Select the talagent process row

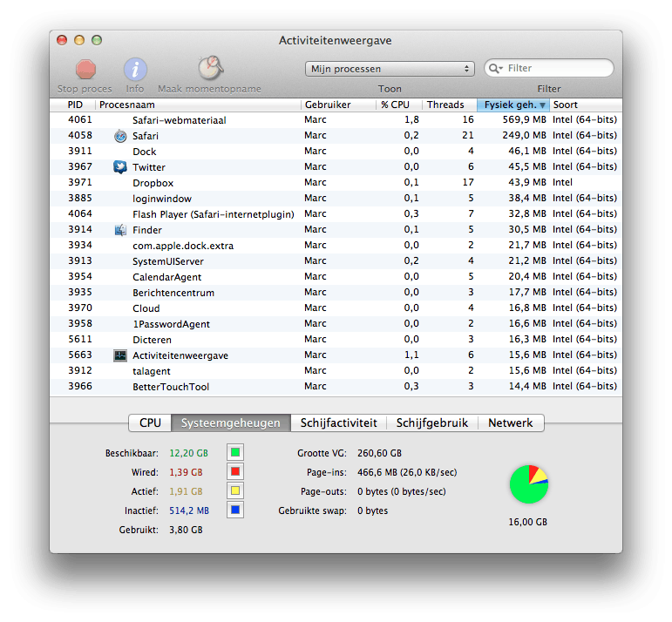(336, 371)
